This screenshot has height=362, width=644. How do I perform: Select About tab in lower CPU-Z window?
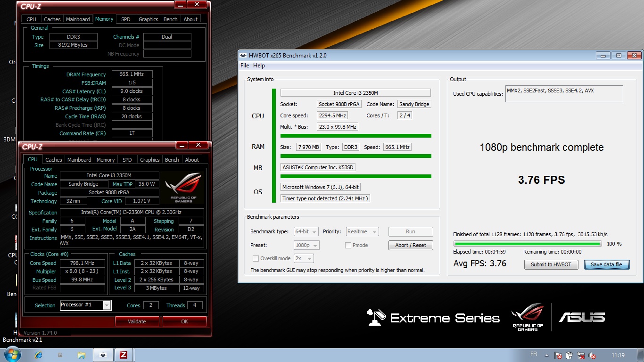tap(192, 160)
